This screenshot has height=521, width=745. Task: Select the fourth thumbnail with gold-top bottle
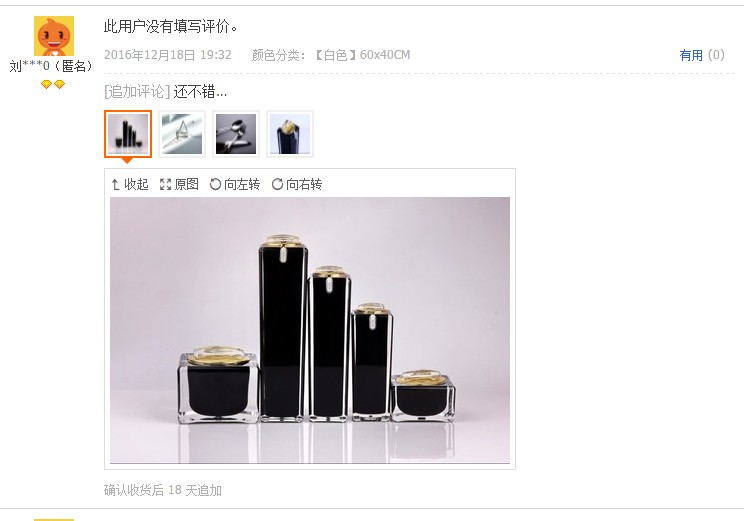point(290,134)
